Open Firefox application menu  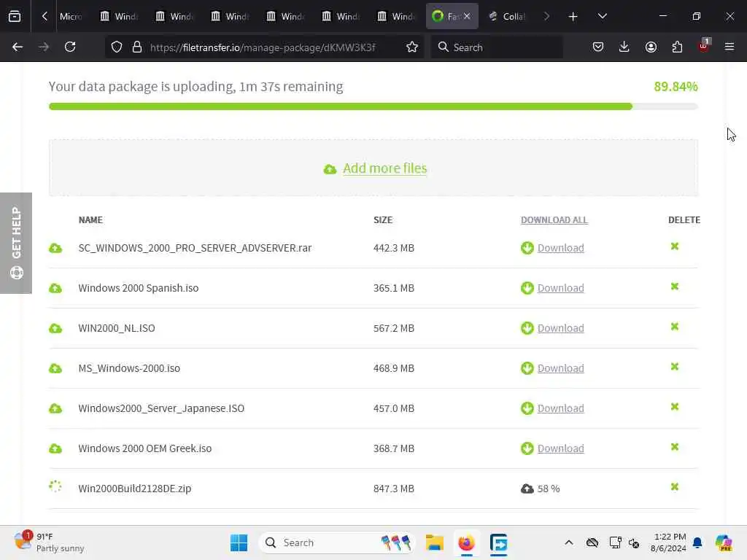[729, 47]
